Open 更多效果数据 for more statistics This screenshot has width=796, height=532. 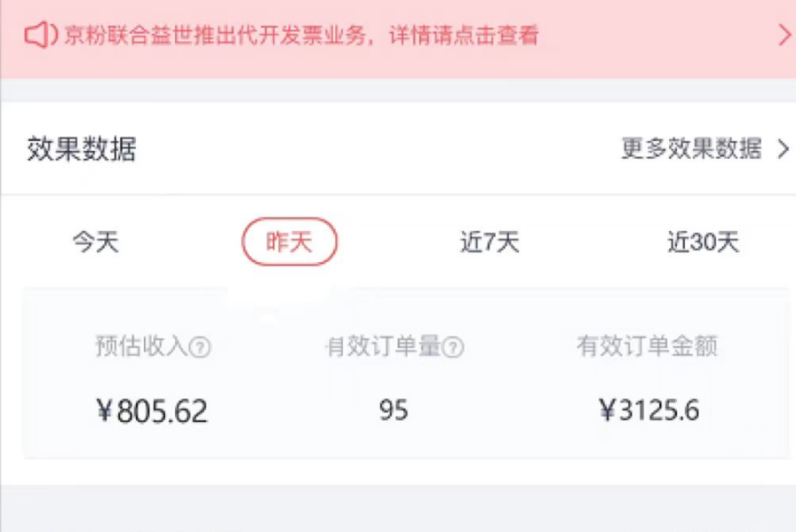click(693, 149)
